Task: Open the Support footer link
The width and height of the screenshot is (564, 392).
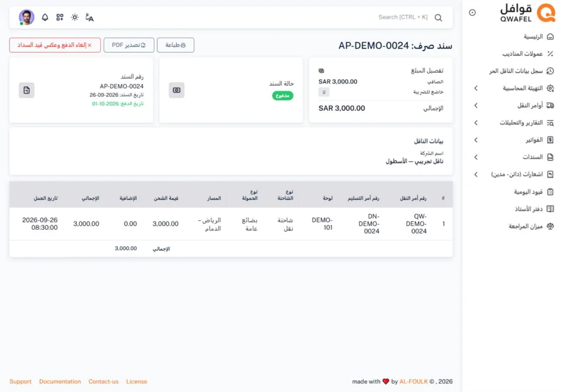Action: [x=21, y=381]
